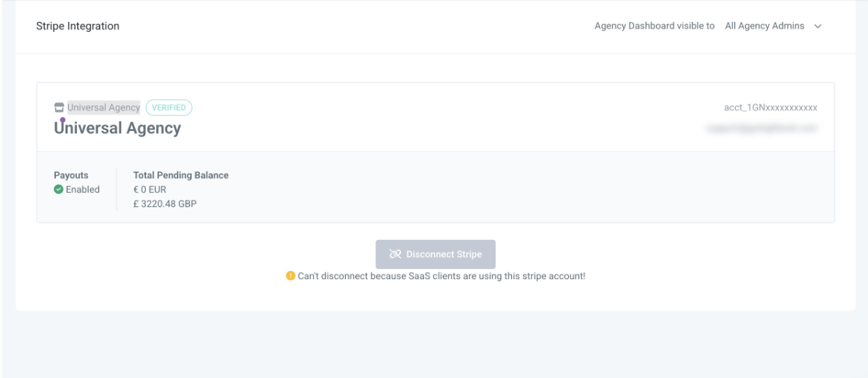The height and width of the screenshot is (378, 868).
Task: Click the acct_1GNxxxxxxxxxxx account ID
Action: coord(771,108)
